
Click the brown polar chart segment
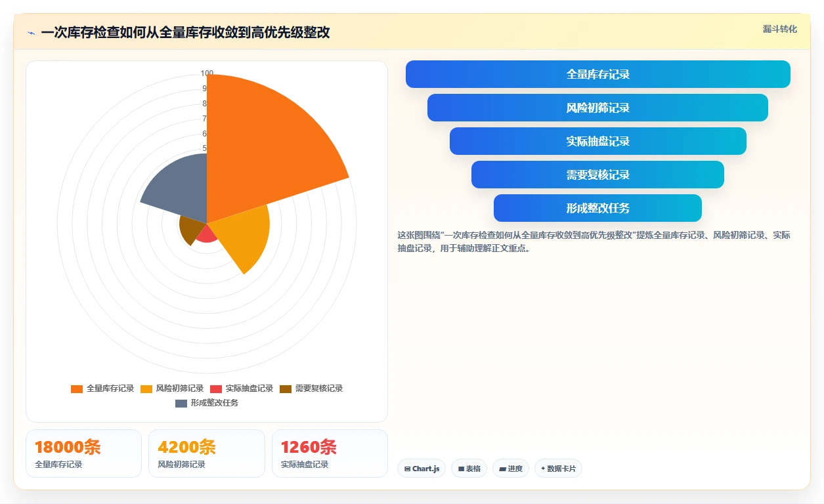(191, 230)
